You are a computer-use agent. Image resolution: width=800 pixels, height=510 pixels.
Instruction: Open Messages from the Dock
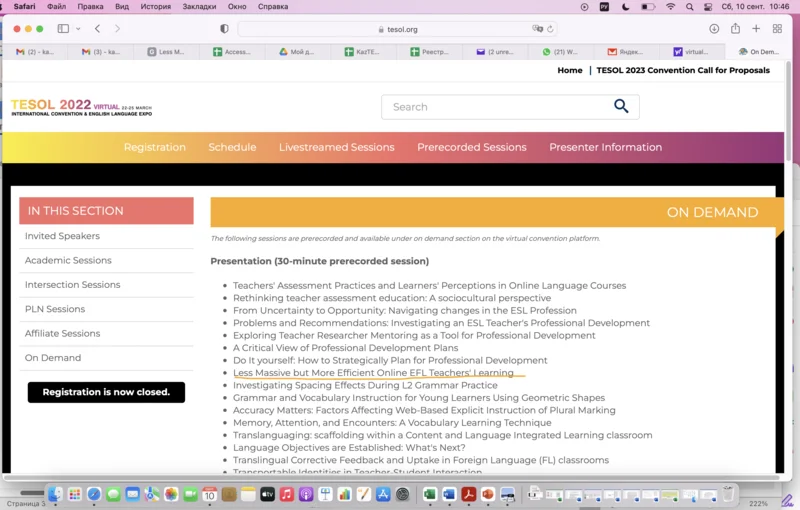(113, 494)
